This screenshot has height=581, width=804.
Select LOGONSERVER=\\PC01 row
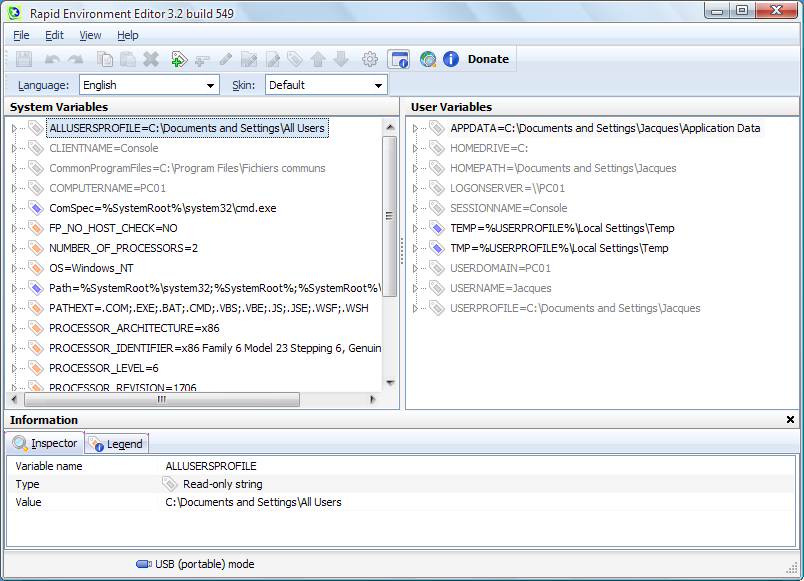508,188
